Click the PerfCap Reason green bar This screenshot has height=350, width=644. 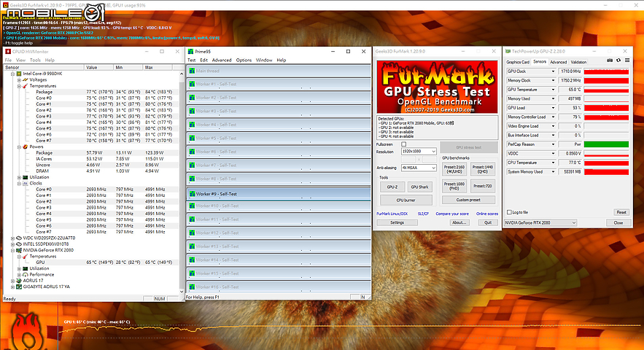[x=606, y=144]
